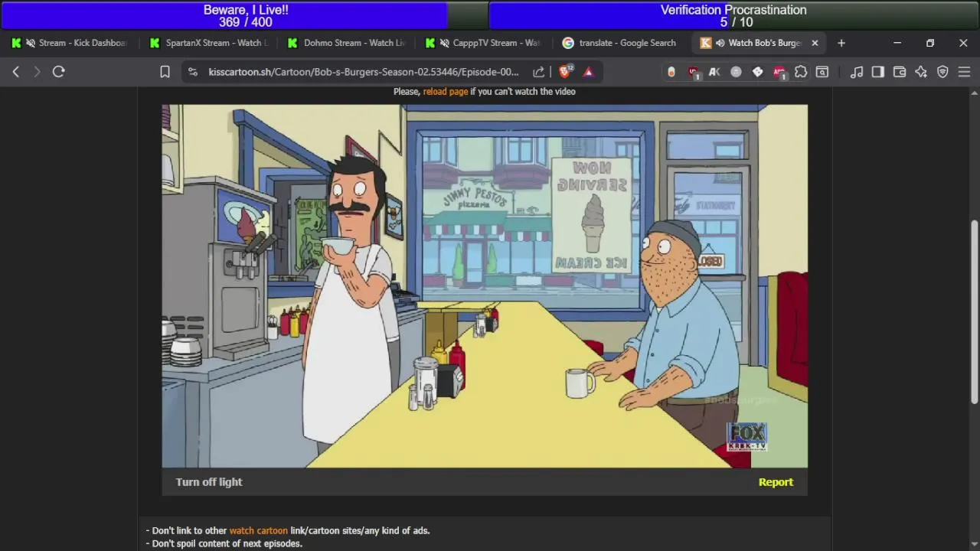Reload the current page

click(x=58, y=71)
